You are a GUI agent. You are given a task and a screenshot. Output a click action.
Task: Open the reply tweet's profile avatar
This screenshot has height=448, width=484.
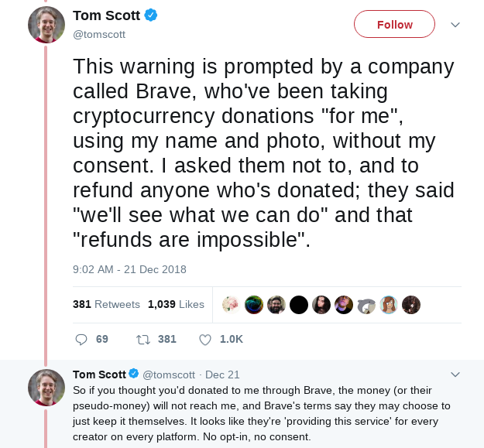pyautogui.click(x=46, y=387)
